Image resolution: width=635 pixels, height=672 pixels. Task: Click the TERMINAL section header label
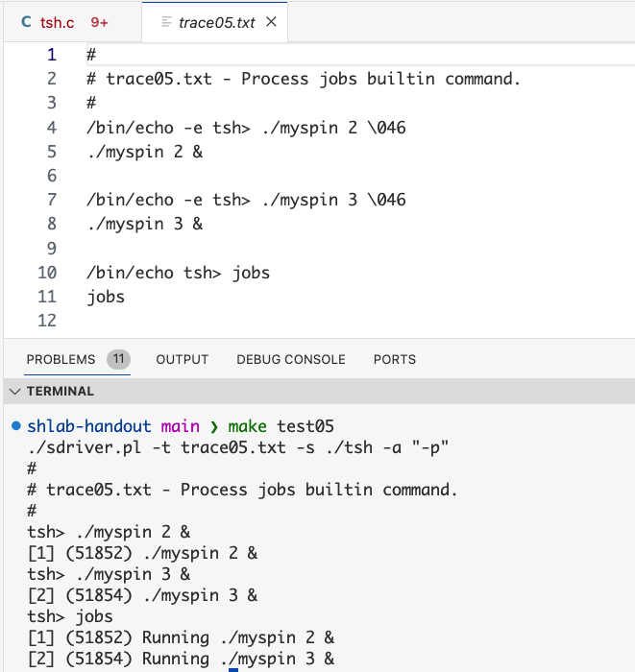(x=60, y=392)
